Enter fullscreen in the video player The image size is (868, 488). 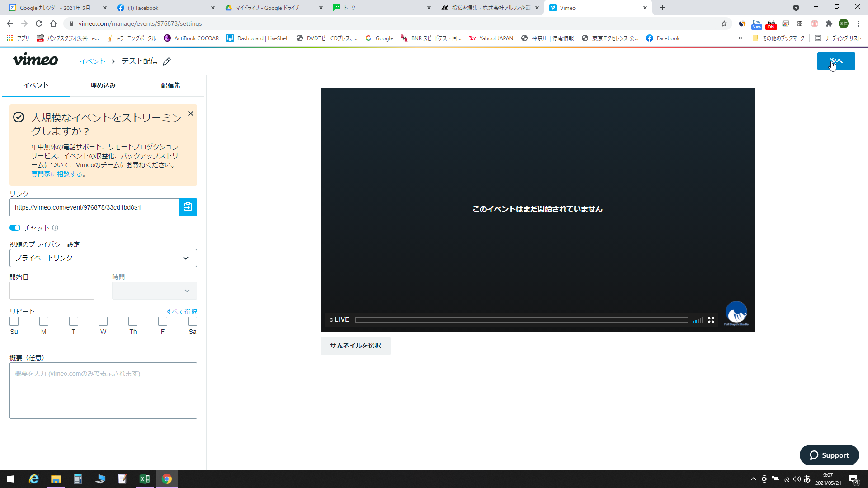click(711, 320)
